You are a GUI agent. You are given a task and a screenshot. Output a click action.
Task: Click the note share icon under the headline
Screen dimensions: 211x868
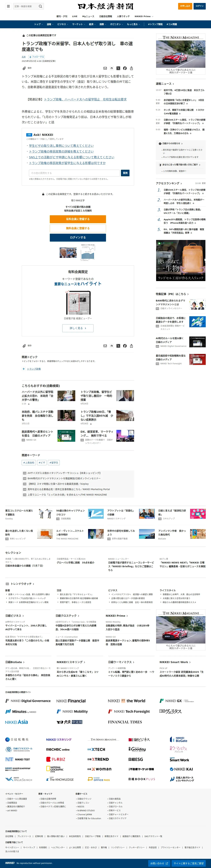coord(112,68)
